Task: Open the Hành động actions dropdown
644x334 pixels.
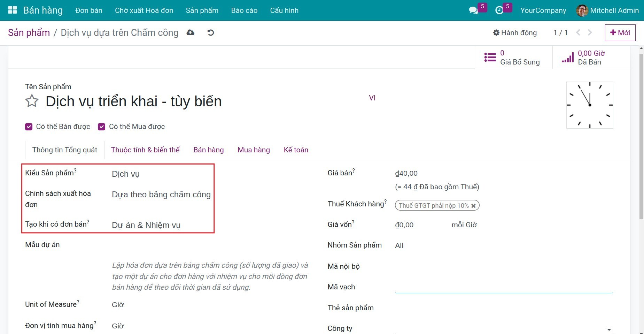Action: click(515, 33)
